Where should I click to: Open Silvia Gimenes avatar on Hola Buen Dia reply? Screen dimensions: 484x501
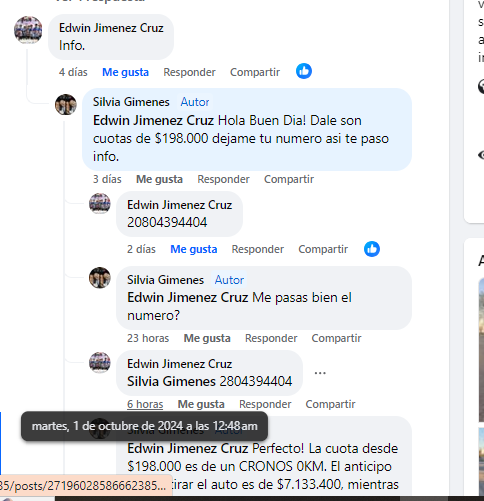66,105
